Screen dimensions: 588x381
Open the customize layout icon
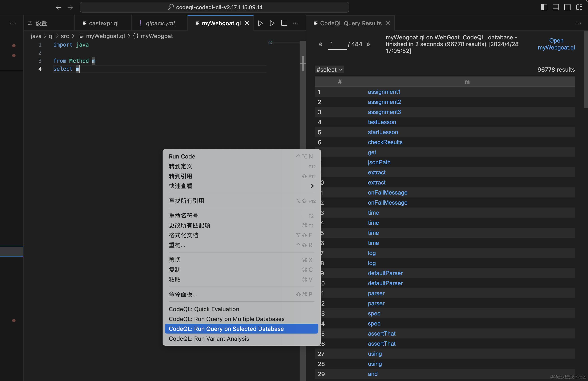[x=579, y=7]
